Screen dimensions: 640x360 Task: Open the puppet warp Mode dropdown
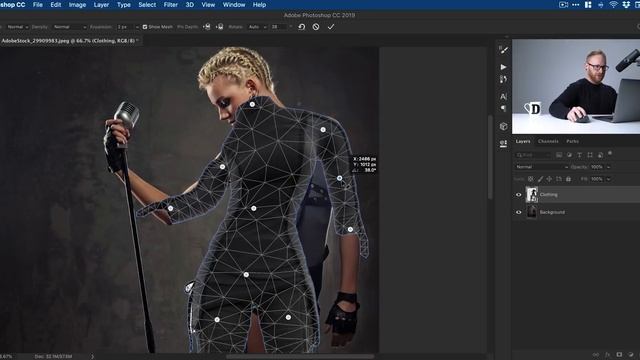coord(18,27)
